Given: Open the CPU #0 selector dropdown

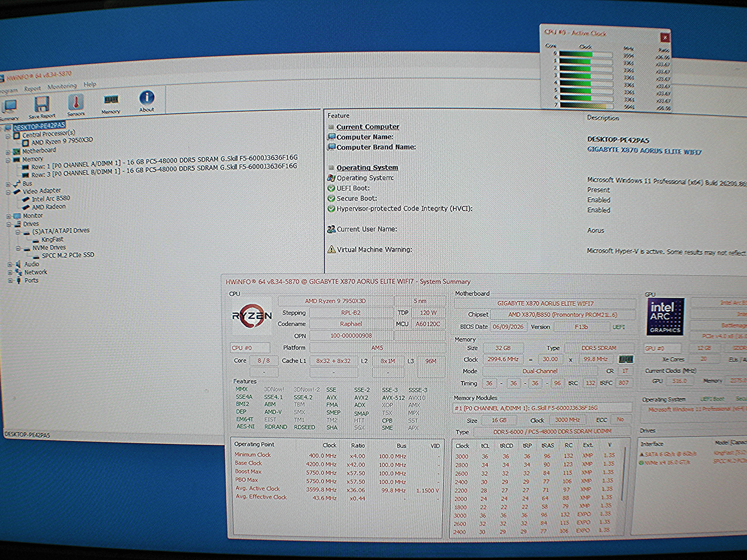Looking at the screenshot, I should coord(250,348).
